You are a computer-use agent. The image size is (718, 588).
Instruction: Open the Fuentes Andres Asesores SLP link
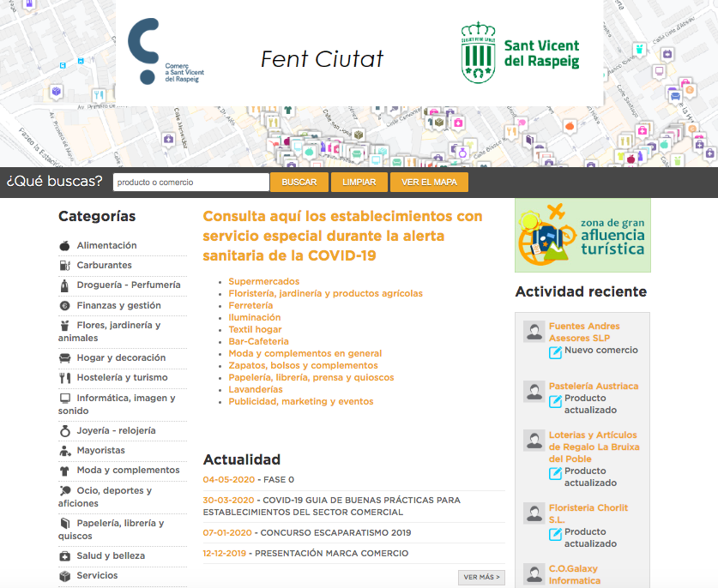(x=584, y=333)
